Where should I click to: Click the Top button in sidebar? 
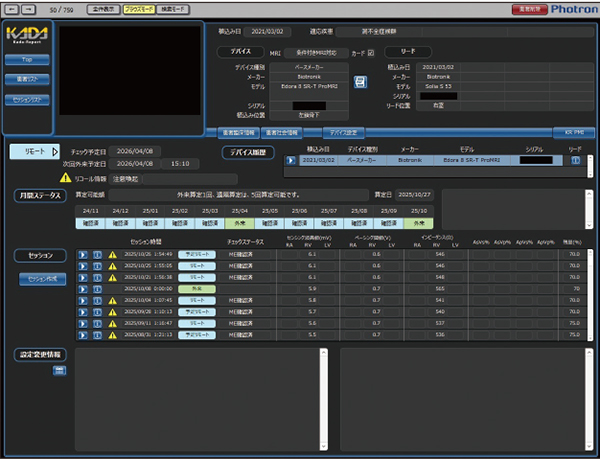pyautogui.click(x=27, y=60)
